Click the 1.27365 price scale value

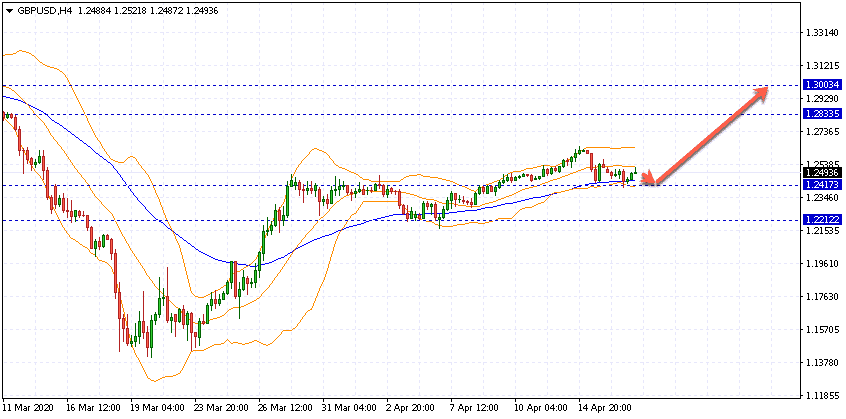point(823,132)
